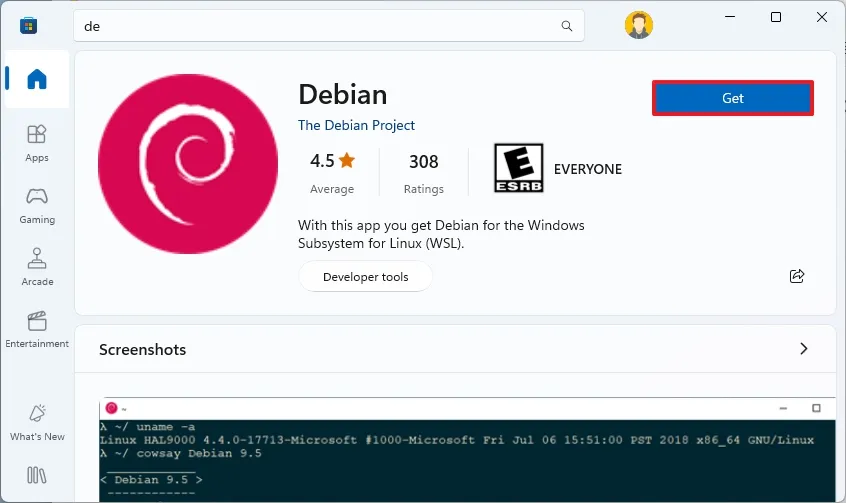Click the ESRB Everyone rating badge

[x=518, y=168]
